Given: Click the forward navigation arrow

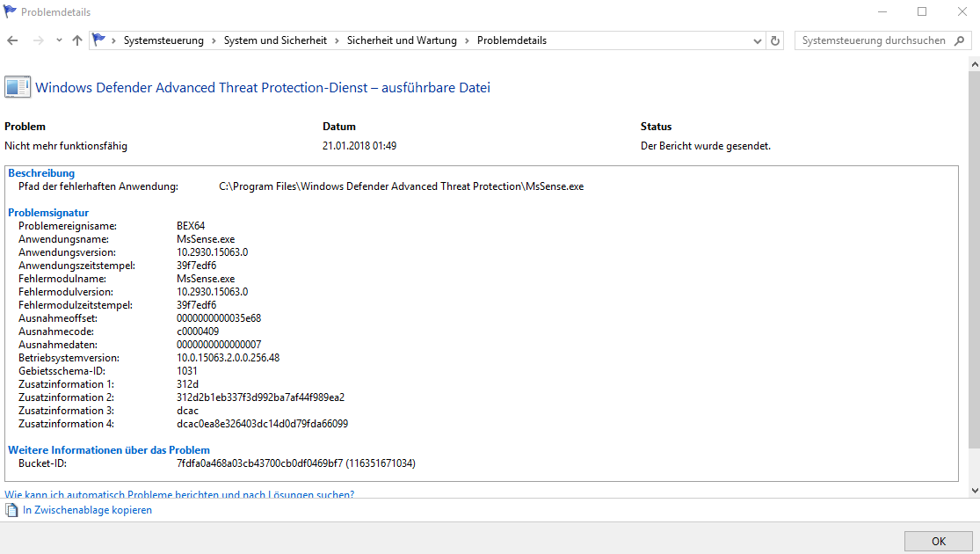Looking at the screenshot, I should (x=38, y=40).
